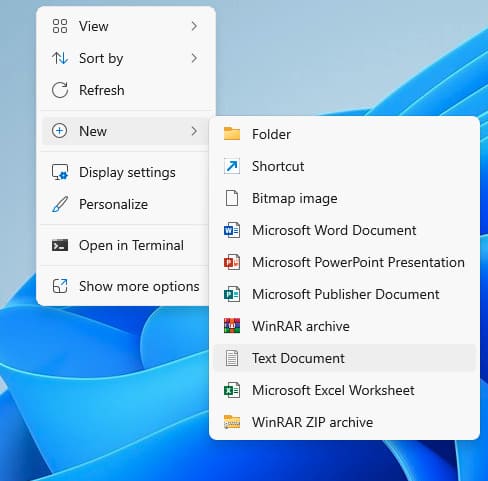This screenshot has height=481, width=488.
Task: Select Show more options
Action: pos(126,286)
